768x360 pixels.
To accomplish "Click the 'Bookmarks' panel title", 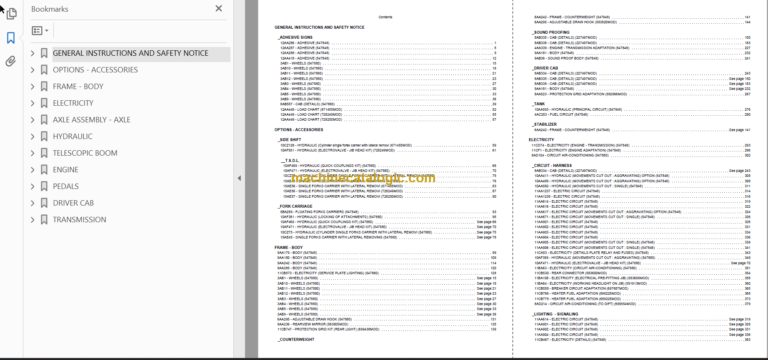I will [x=49, y=9].
